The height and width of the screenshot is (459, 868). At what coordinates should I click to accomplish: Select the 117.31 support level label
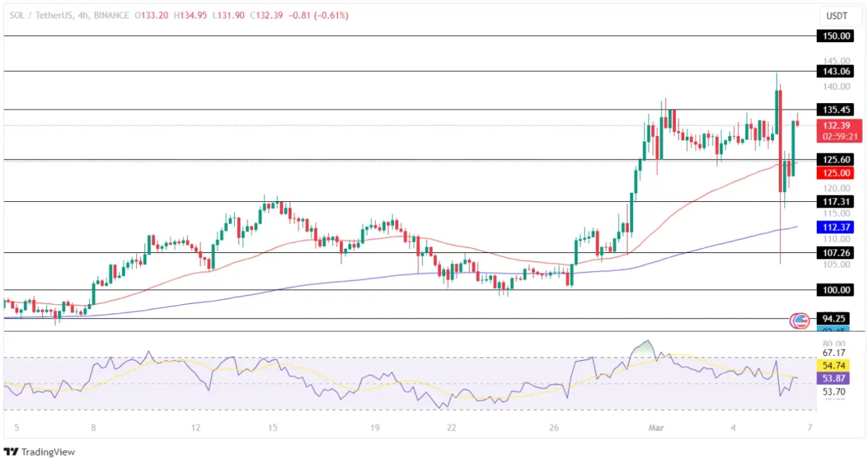point(834,202)
